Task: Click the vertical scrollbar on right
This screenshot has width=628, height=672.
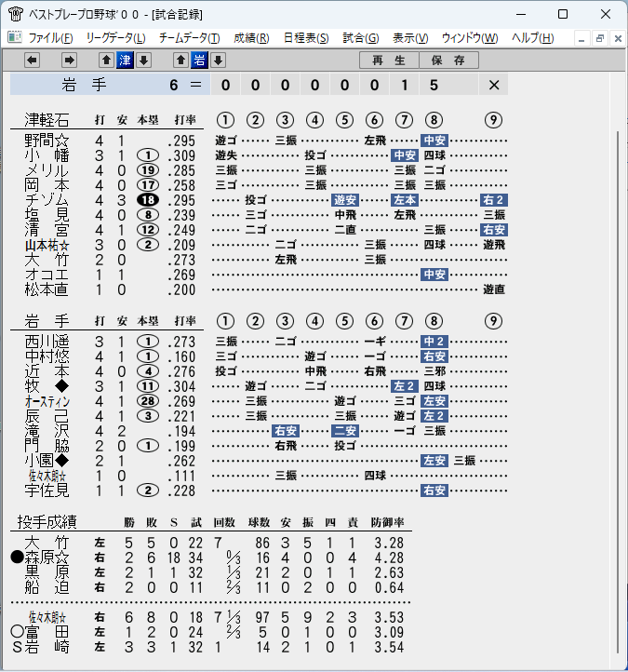Action: (617, 392)
